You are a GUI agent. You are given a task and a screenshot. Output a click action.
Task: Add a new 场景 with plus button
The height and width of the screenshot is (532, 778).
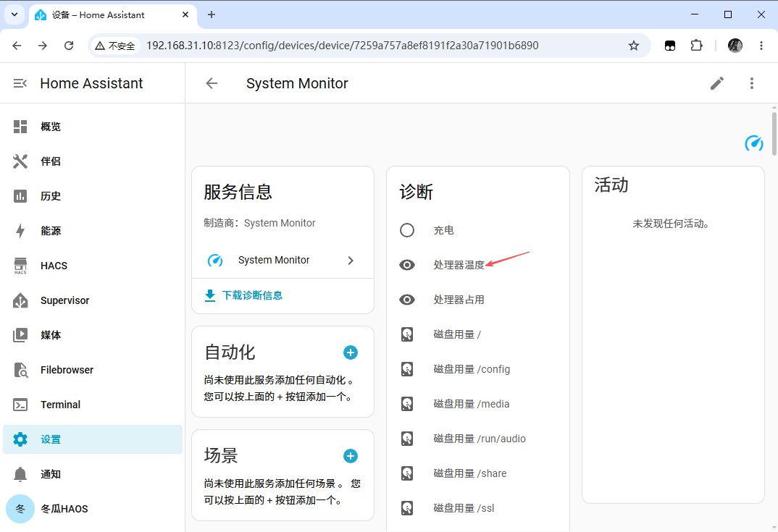(351, 456)
